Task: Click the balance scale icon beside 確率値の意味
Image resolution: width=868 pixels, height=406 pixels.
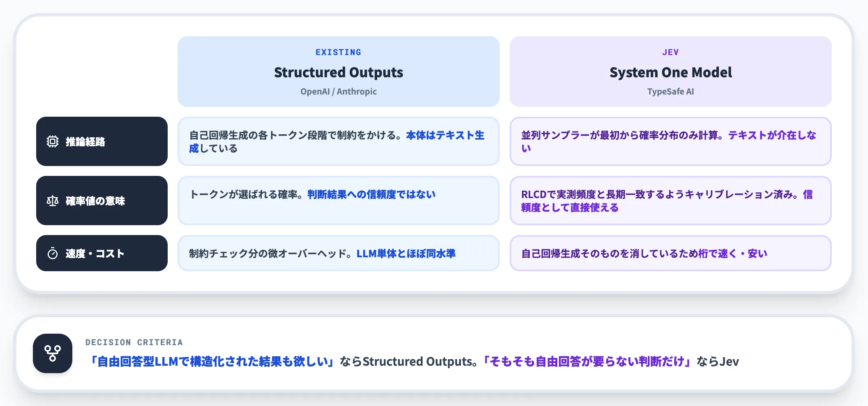Action: pyautogui.click(x=53, y=201)
